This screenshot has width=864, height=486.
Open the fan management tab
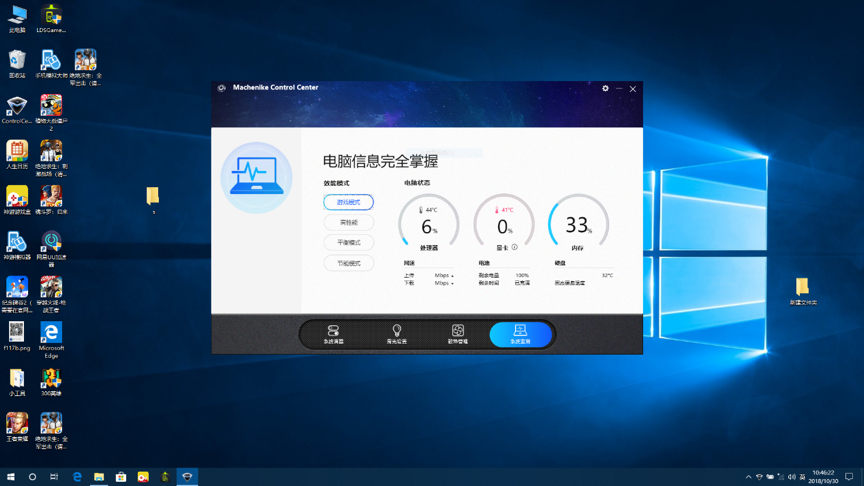coord(457,334)
